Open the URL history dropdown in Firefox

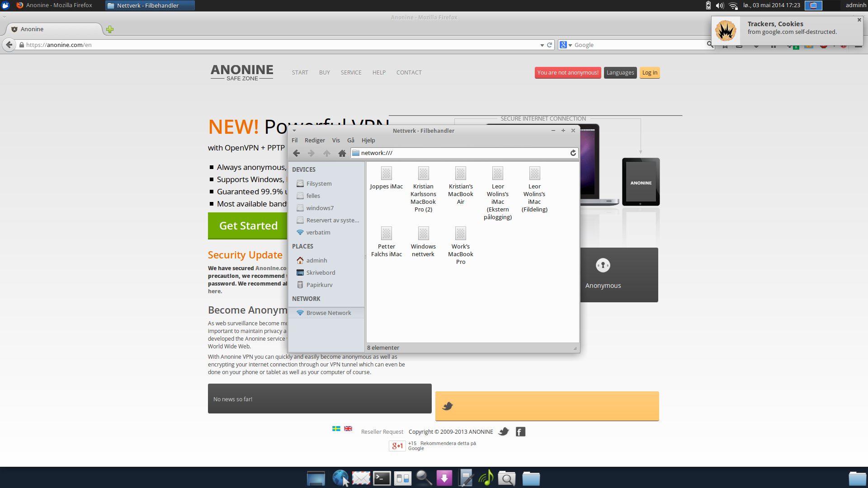(542, 45)
